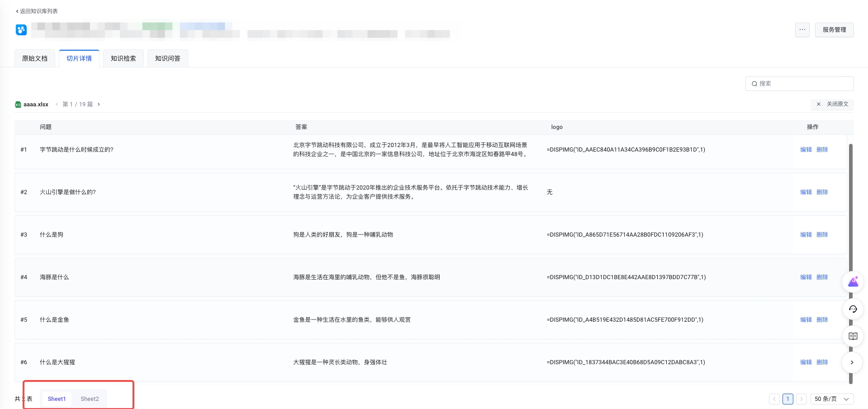Screen dimensions: 868x409
Task: Go to previous page in pagination
Action: point(774,399)
